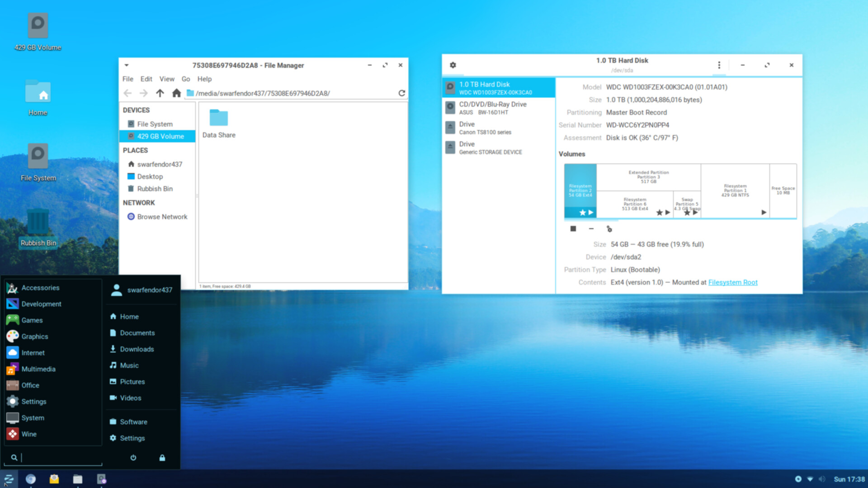Select the 429 GB NTFS Partition 1 block
The width and height of the screenshot is (868, 488).
[735, 191]
